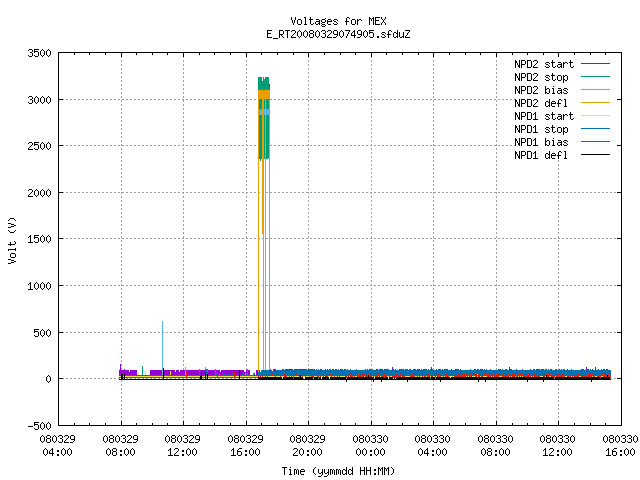Click the 'NPD2 defl' legend label
The width and height of the screenshot is (640, 480).
541,103
